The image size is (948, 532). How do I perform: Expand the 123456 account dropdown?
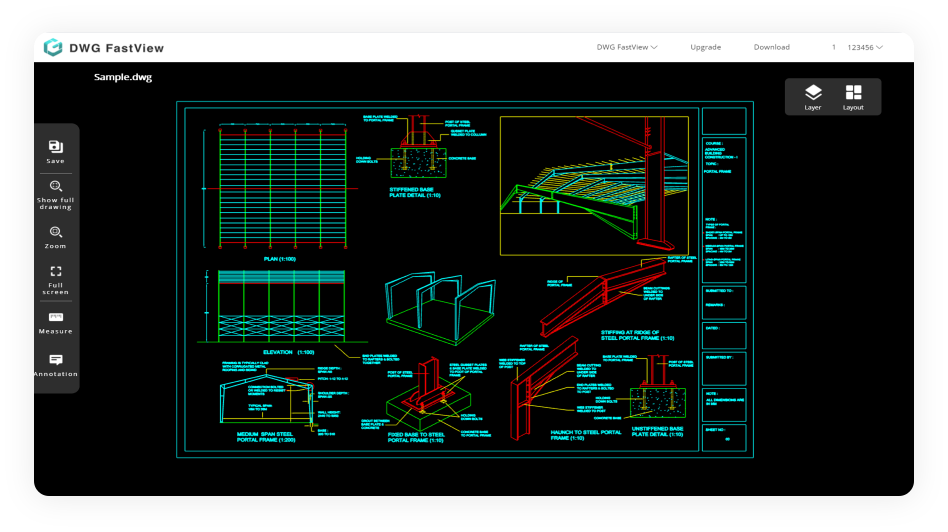click(x=865, y=47)
